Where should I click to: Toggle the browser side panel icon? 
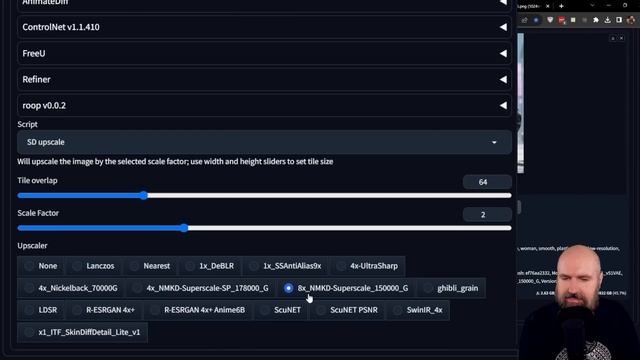[x=619, y=20]
